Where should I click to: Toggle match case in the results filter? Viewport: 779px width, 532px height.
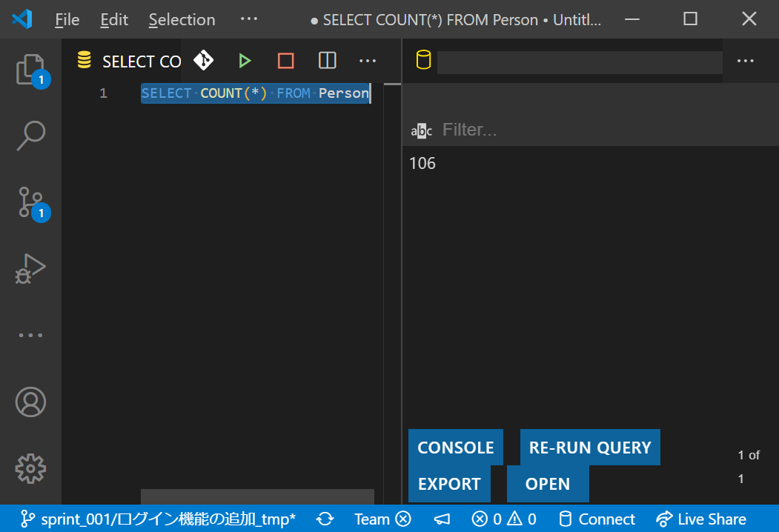point(421,130)
